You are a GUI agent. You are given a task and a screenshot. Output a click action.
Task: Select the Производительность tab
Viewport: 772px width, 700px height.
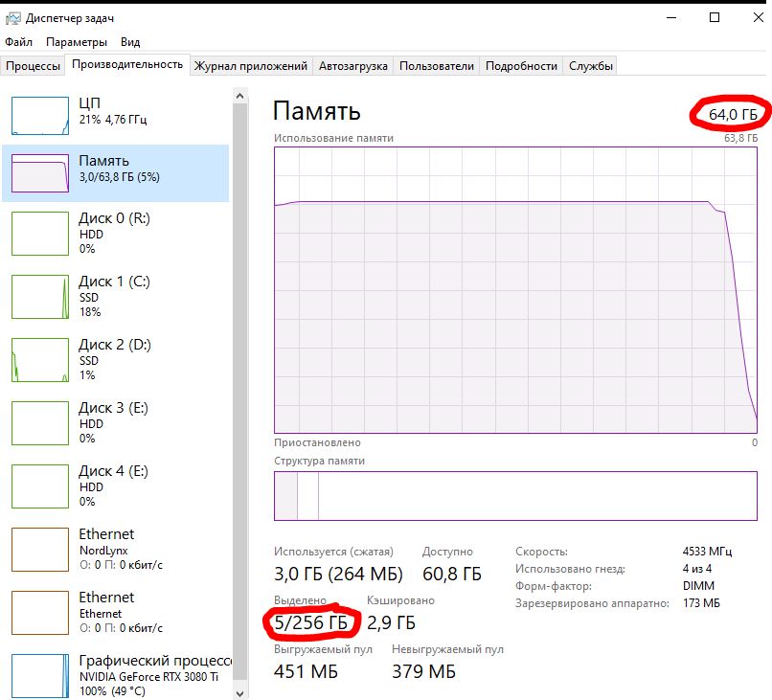(127, 64)
